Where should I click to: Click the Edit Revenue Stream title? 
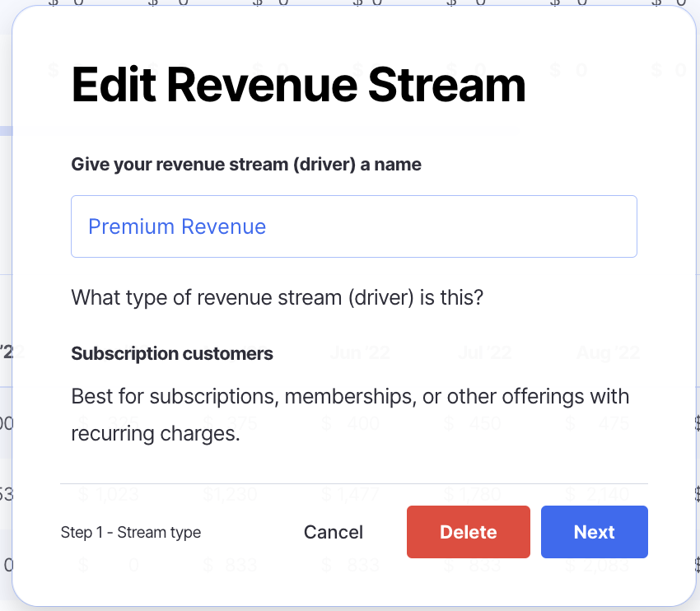pos(298,84)
